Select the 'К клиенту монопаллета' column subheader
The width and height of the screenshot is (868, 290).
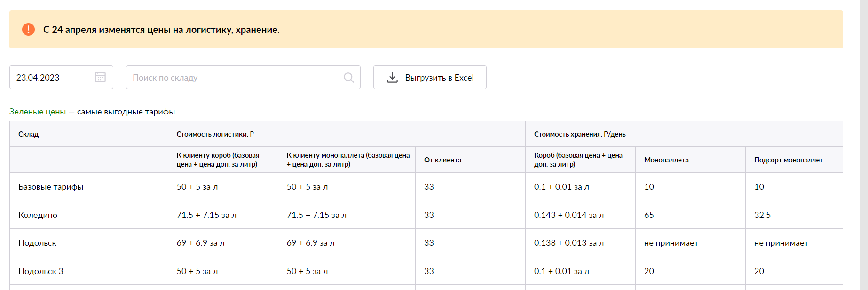(348, 160)
